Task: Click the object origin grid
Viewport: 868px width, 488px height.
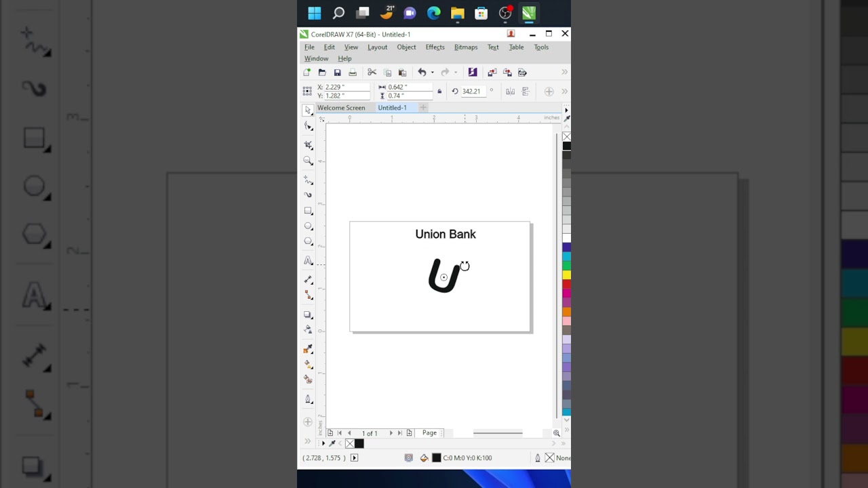Action: [x=309, y=91]
